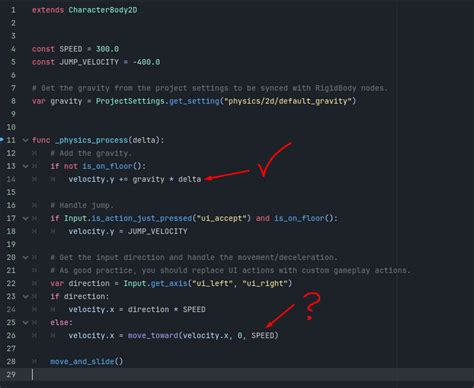Click the "ui_left" string on line 22
The image size is (474, 388).
(212, 284)
